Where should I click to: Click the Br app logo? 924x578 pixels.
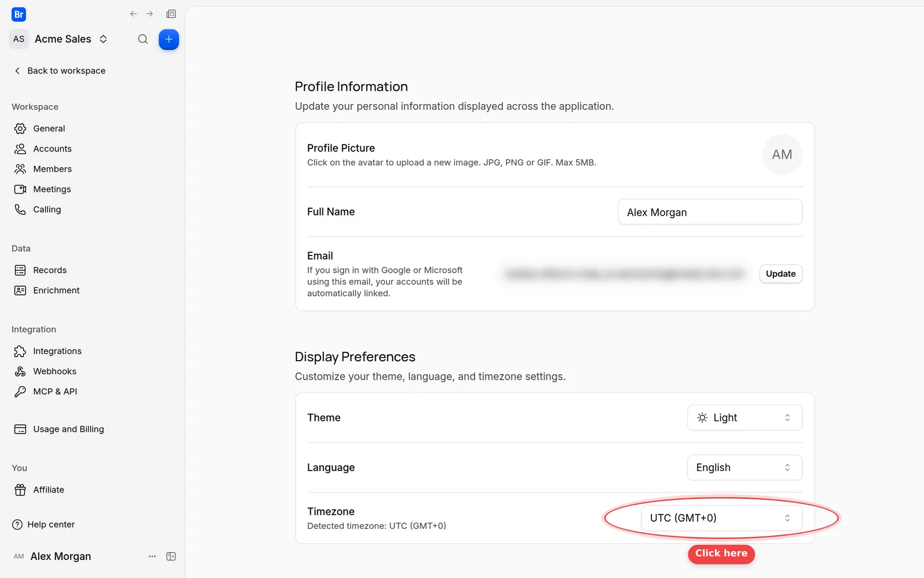[x=18, y=14]
